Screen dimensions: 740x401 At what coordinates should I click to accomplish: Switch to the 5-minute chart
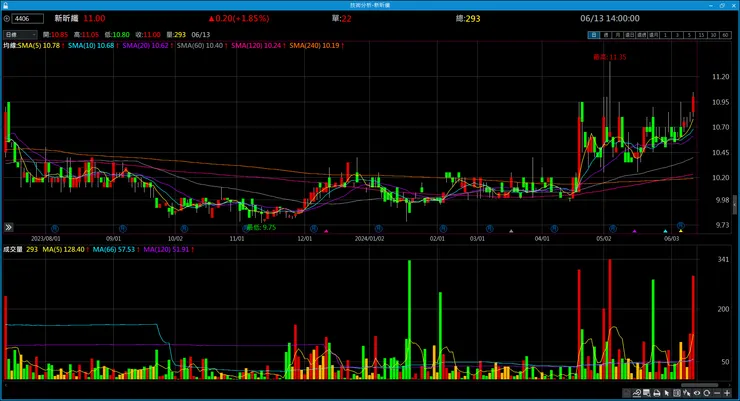coord(689,35)
